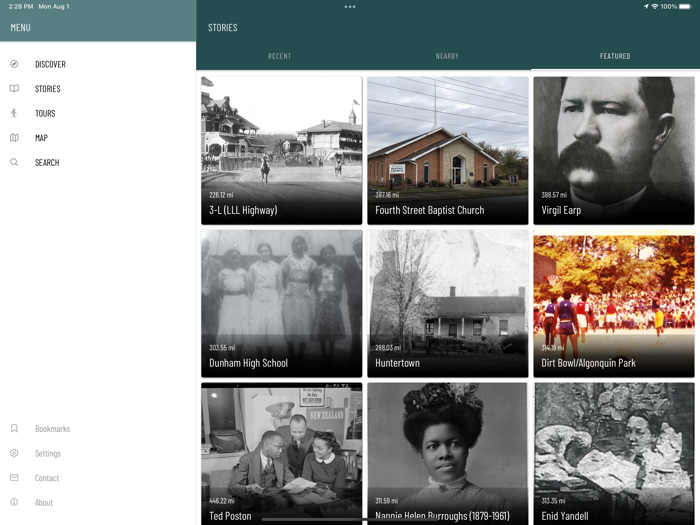
Task: Click the Stories open-book icon
Action: click(x=14, y=88)
